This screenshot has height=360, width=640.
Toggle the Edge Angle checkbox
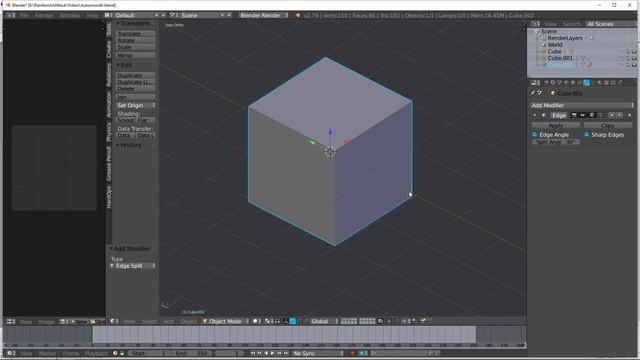tap(534, 135)
